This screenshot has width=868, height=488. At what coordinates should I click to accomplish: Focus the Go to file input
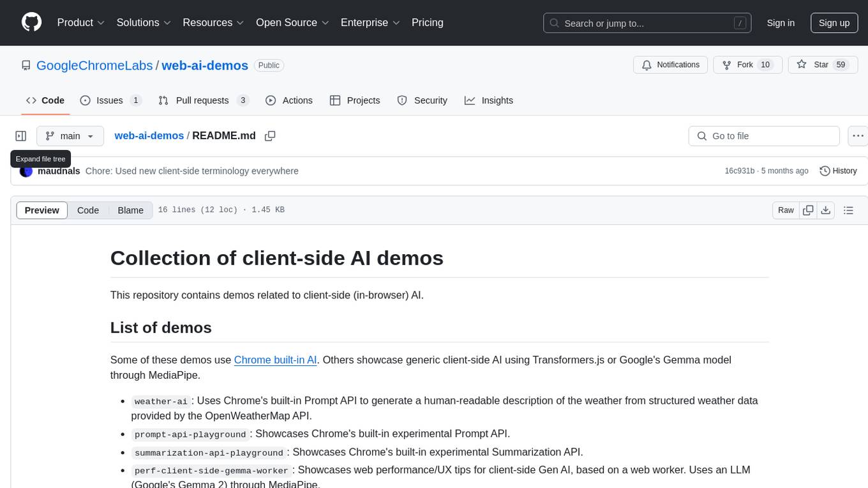(x=764, y=136)
